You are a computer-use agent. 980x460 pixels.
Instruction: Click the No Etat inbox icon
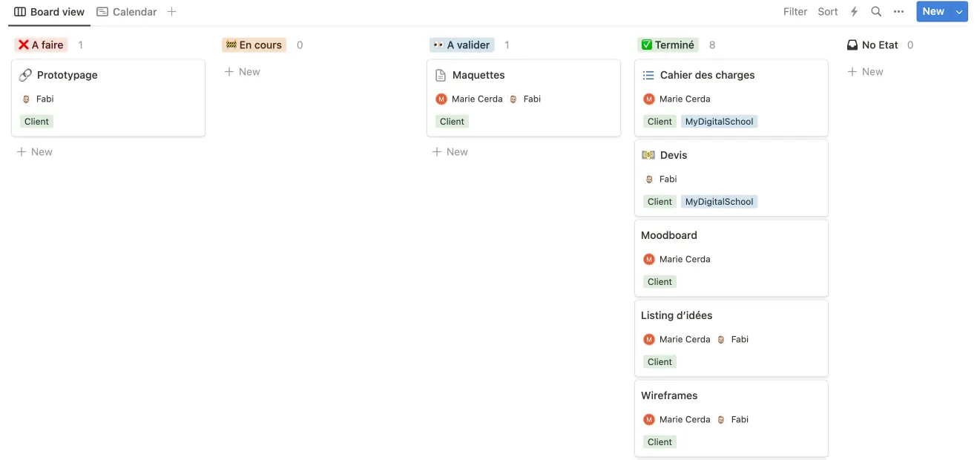coord(852,45)
